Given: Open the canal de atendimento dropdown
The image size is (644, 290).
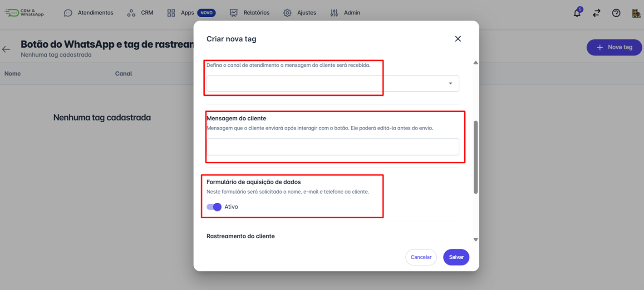Looking at the screenshot, I should (x=327, y=84).
